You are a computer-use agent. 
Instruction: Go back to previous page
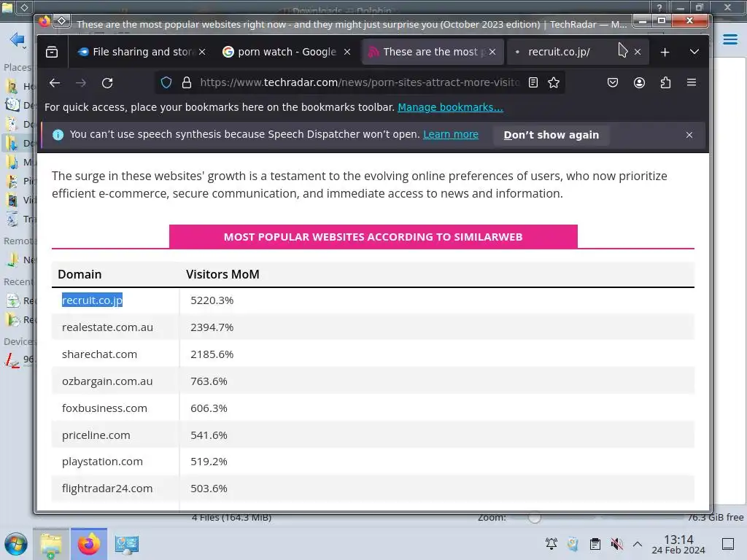point(55,83)
